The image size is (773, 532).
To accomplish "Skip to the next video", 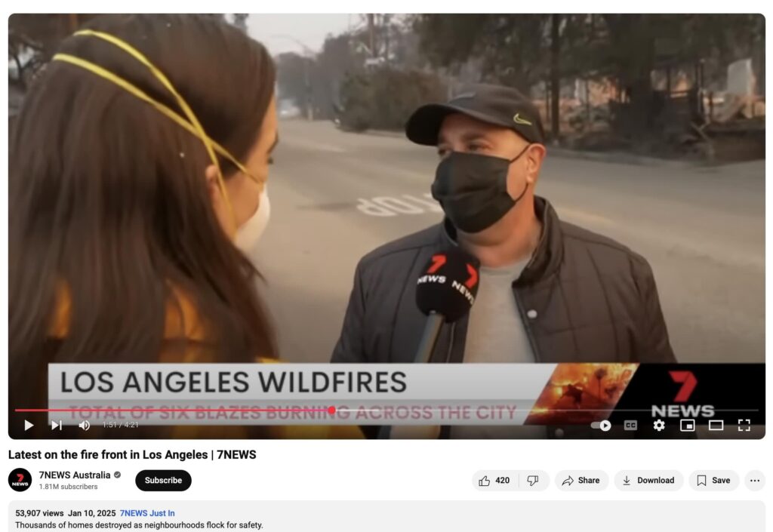I will pyautogui.click(x=57, y=425).
